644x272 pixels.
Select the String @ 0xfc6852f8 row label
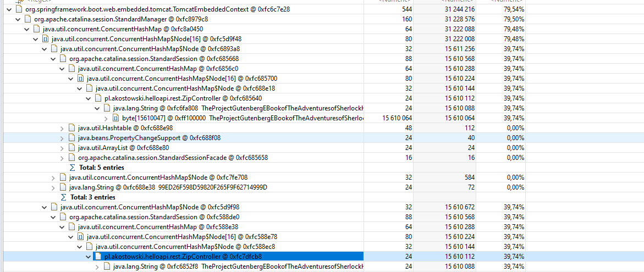238,267
